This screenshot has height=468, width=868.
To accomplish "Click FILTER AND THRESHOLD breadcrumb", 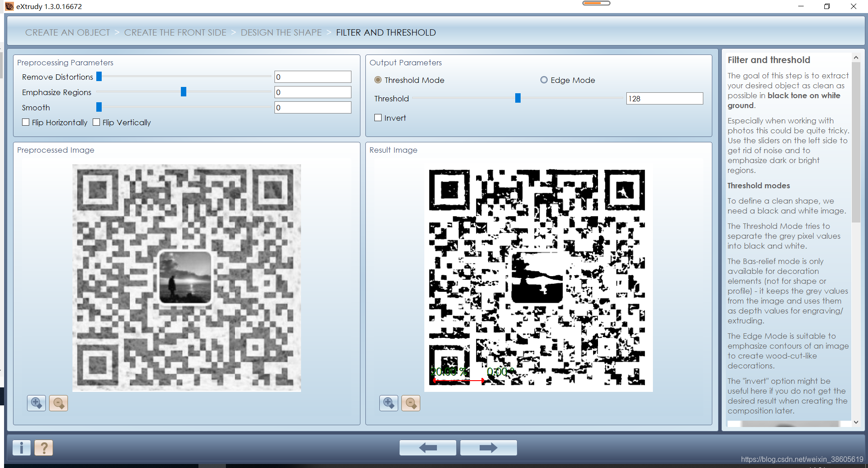I will [386, 32].
